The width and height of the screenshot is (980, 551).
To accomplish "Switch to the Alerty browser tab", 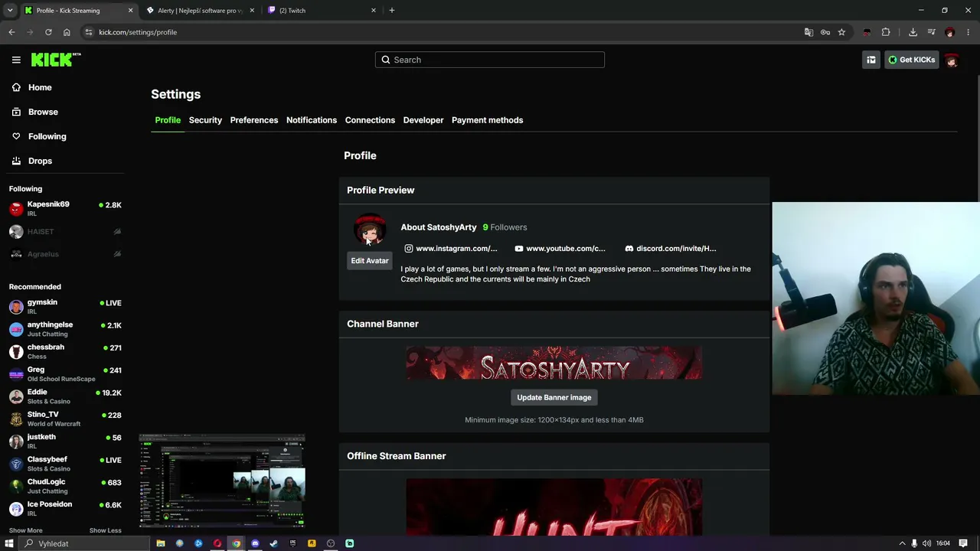I will click(x=201, y=10).
